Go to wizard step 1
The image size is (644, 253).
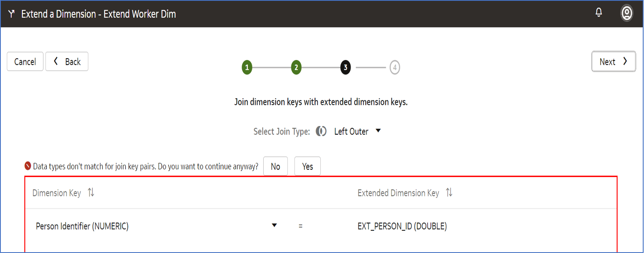[x=247, y=67]
